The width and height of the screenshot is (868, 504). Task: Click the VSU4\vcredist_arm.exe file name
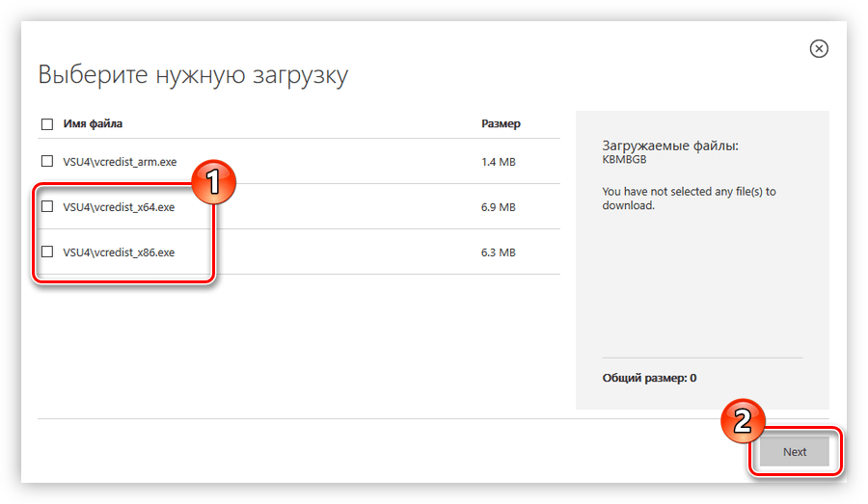point(120,162)
